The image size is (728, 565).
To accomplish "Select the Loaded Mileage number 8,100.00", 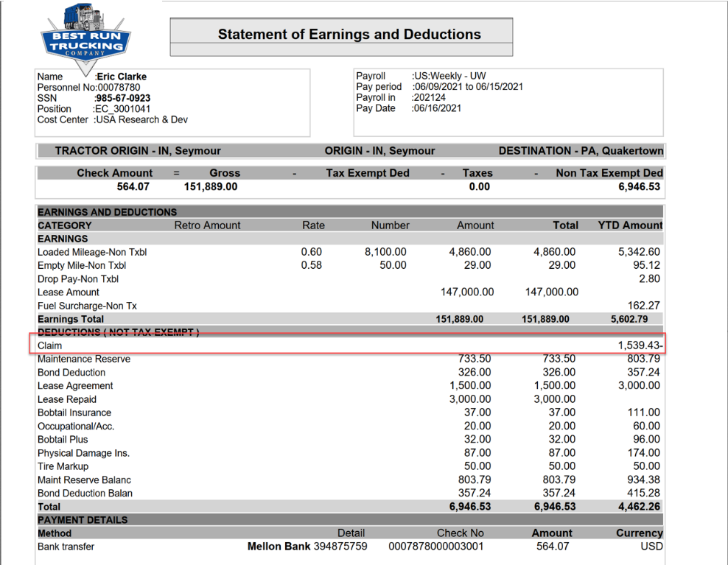I will (385, 252).
